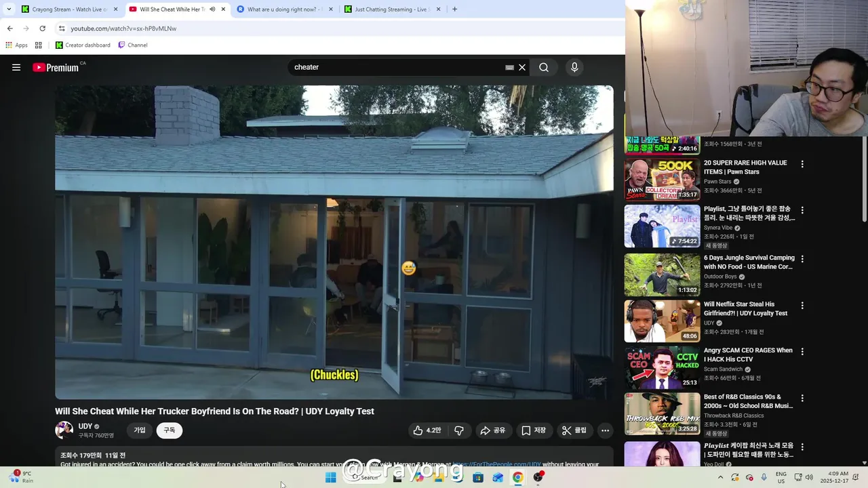Open the microphone tray icon
Image resolution: width=868 pixels, height=488 pixels.
tap(764, 477)
